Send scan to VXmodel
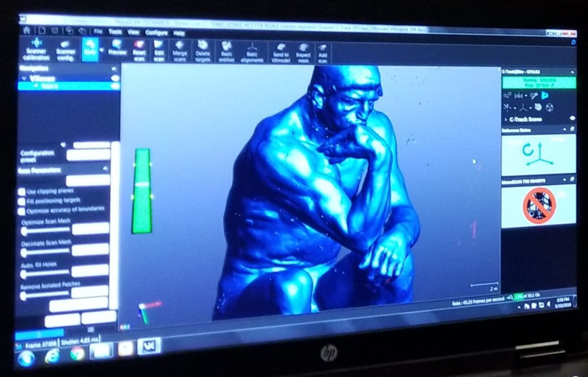 coord(280,53)
